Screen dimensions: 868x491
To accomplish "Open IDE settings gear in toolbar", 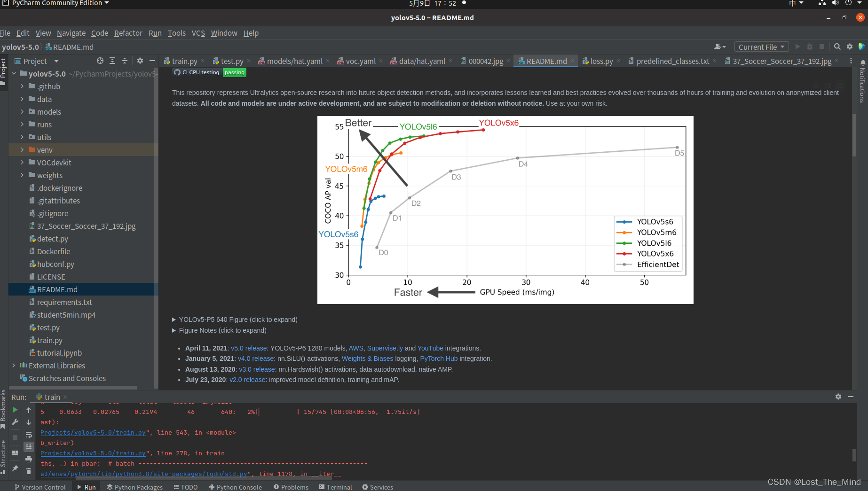I will (x=850, y=47).
